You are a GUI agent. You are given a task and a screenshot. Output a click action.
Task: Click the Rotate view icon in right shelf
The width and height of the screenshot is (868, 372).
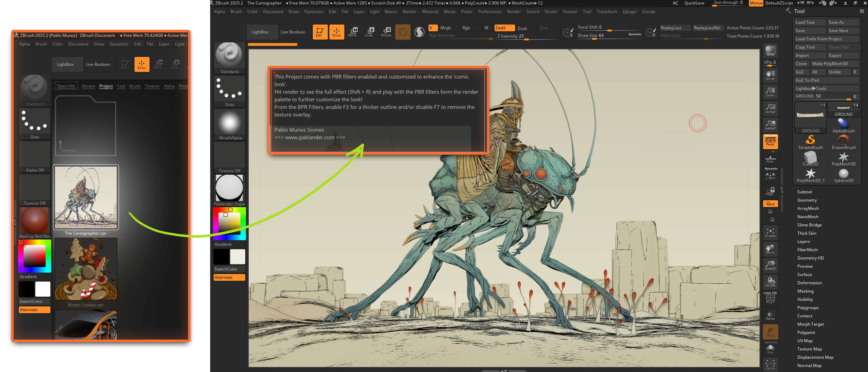pos(770,282)
